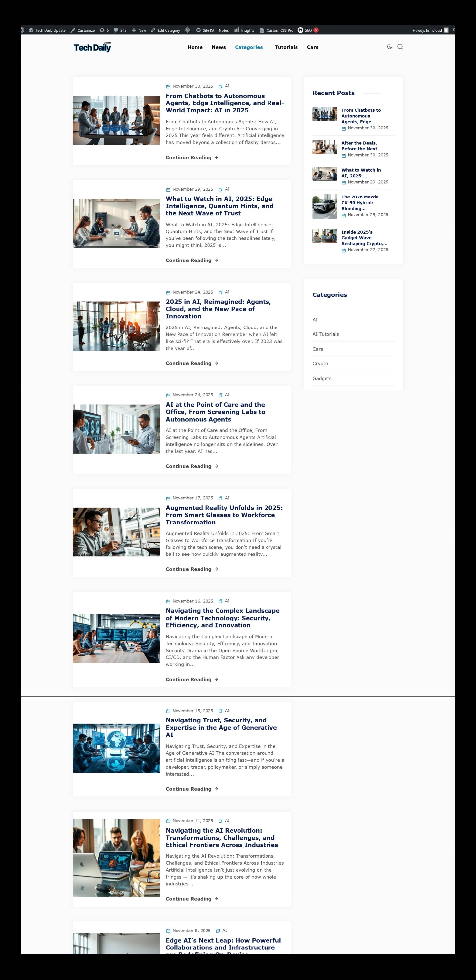
Task: Open thumbnail of From Chatbots to Autonomous Agents post
Action: pyautogui.click(x=116, y=120)
